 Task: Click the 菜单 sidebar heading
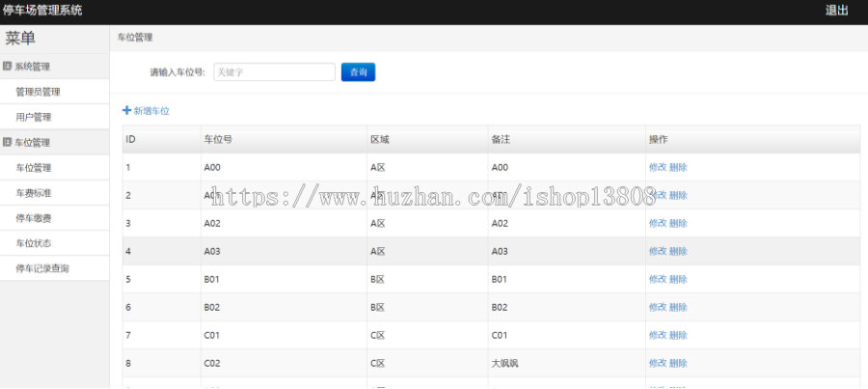20,39
